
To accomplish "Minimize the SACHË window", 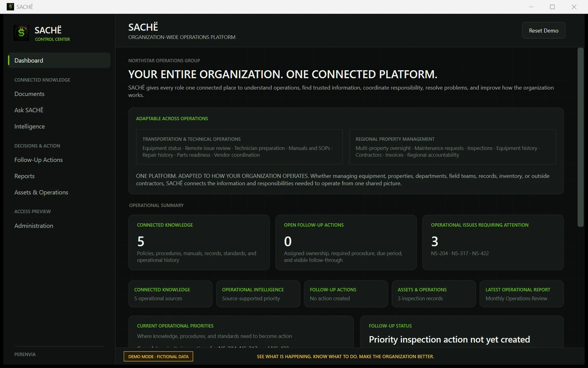I will point(531,7).
